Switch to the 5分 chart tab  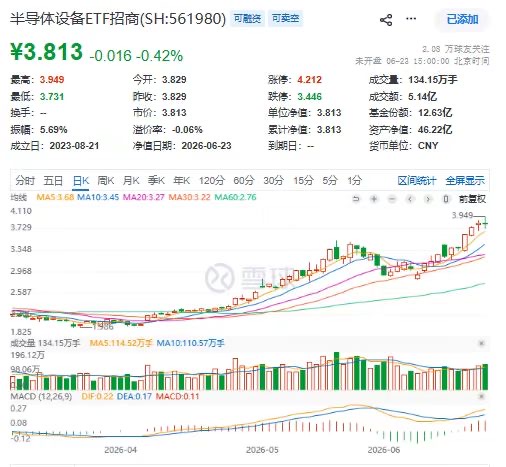(330, 180)
